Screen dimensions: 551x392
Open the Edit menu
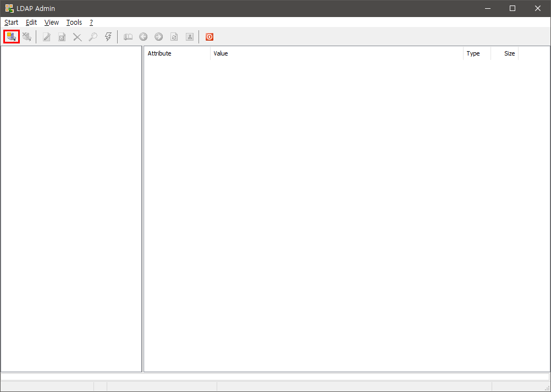coord(31,23)
